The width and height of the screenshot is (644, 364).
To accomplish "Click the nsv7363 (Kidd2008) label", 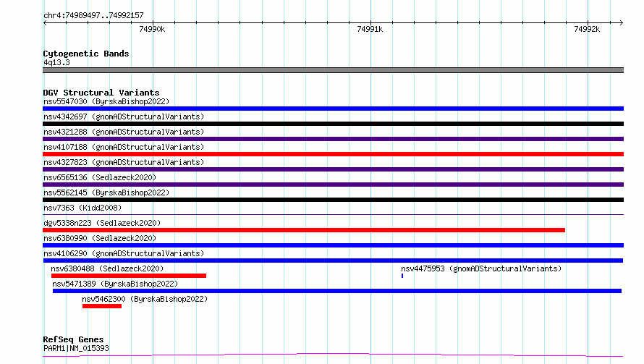I will pos(82,208).
